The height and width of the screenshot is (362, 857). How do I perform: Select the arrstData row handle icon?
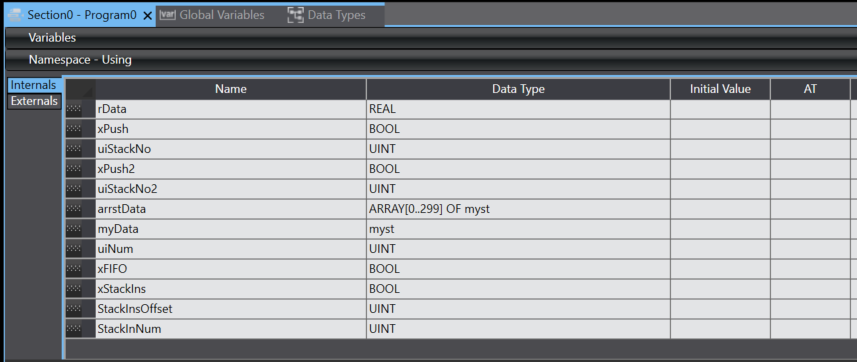pyautogui.click(x=74, y=209)
